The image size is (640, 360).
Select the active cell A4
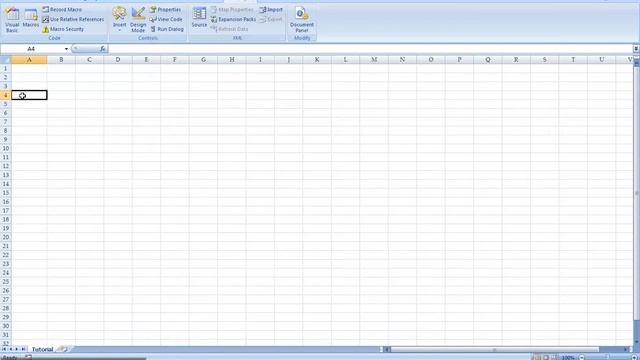click(x=29, y=95)
